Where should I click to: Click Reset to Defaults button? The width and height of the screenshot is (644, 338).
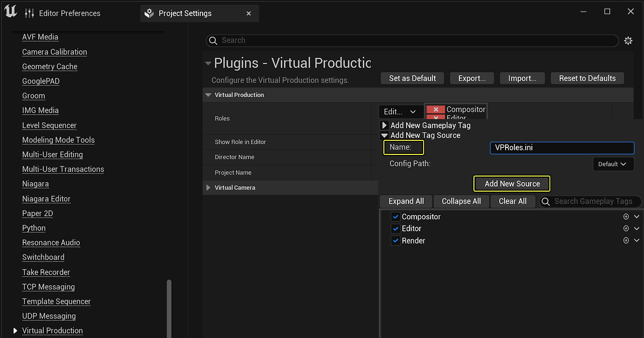click(587, 78)
